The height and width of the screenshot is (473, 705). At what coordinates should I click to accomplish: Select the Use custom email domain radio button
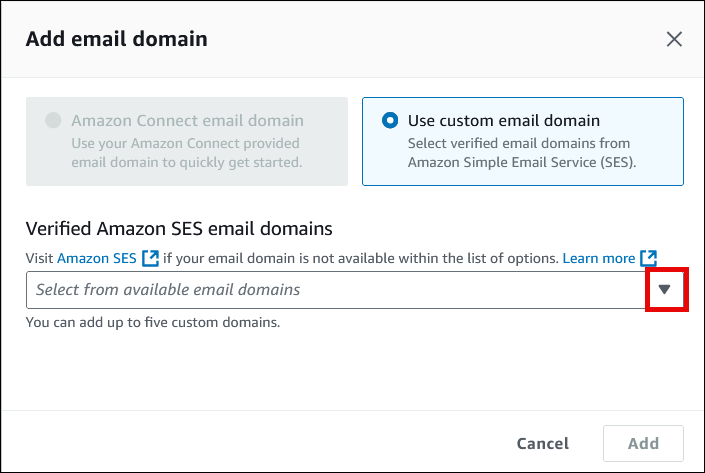389,121
